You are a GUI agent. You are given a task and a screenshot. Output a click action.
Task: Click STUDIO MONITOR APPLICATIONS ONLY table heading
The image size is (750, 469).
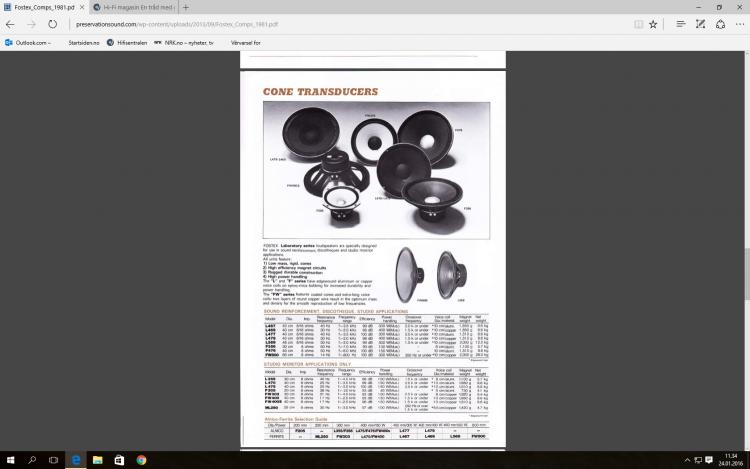307,364
